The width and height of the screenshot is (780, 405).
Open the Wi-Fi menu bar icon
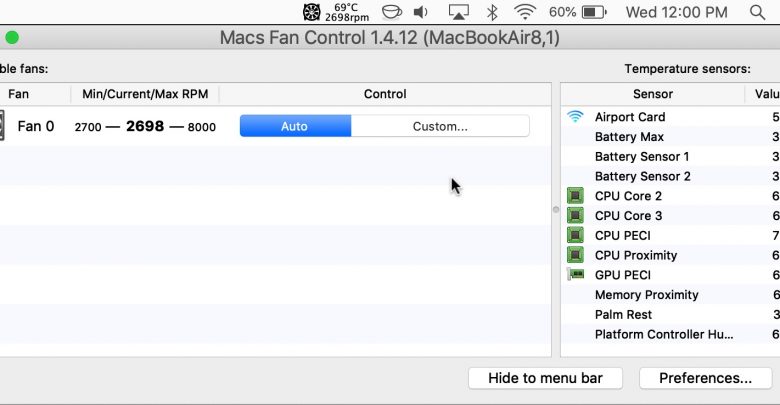click(525, 12)
